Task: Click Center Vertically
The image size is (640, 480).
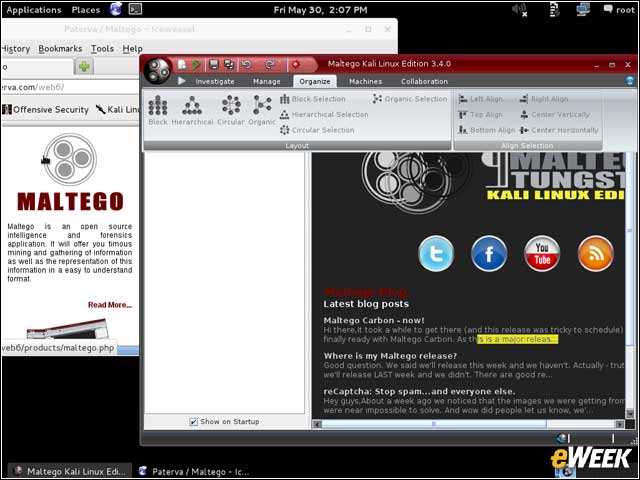Action: 555,115
